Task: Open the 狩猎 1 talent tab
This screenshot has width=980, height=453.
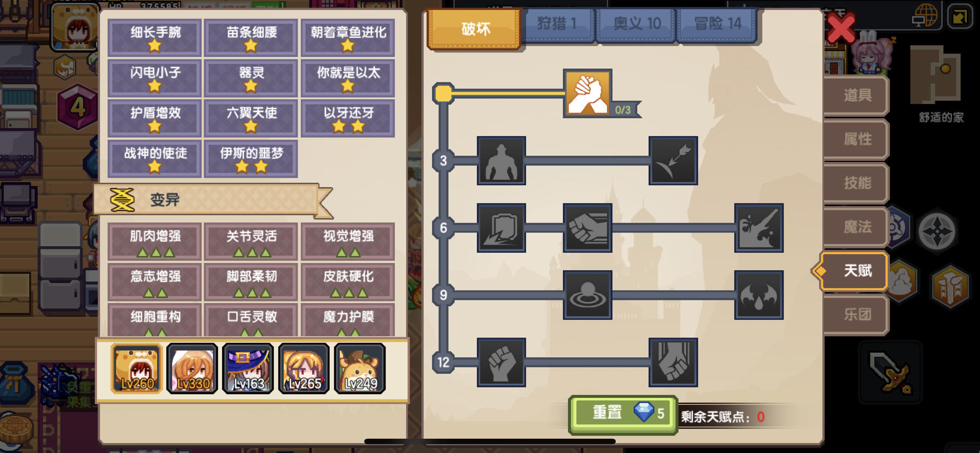Action: [557, 24]
